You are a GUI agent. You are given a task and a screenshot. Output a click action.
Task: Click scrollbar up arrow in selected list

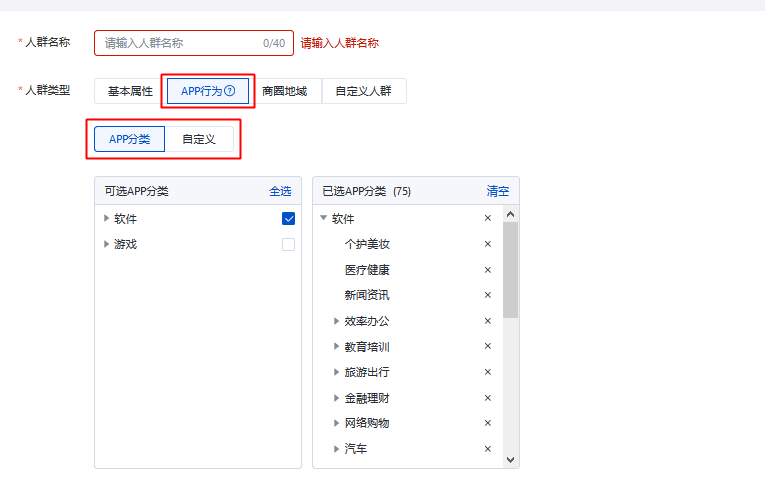point(510,214)
